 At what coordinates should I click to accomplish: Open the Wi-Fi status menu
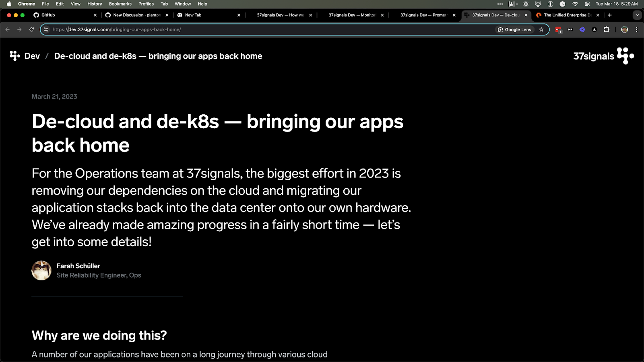coord(575,4)
